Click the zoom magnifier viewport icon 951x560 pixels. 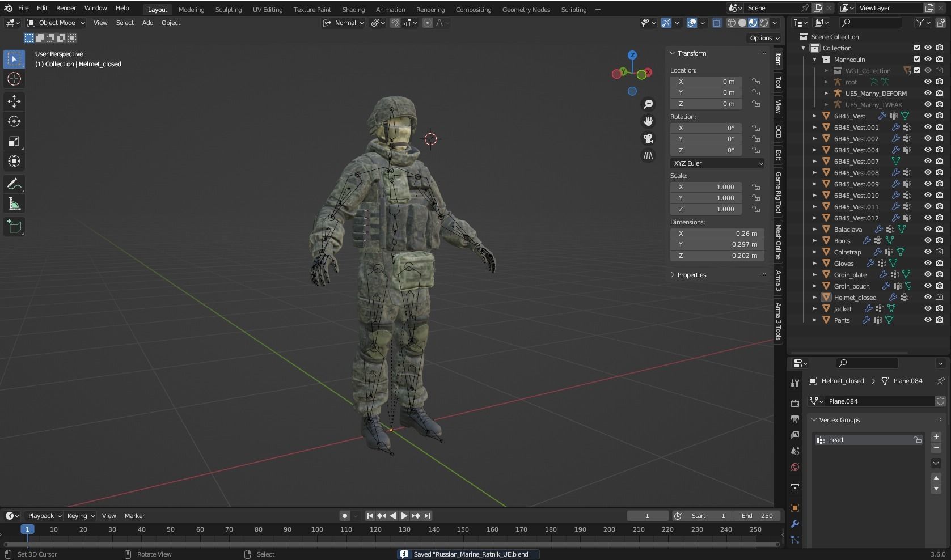click(648, 104)
